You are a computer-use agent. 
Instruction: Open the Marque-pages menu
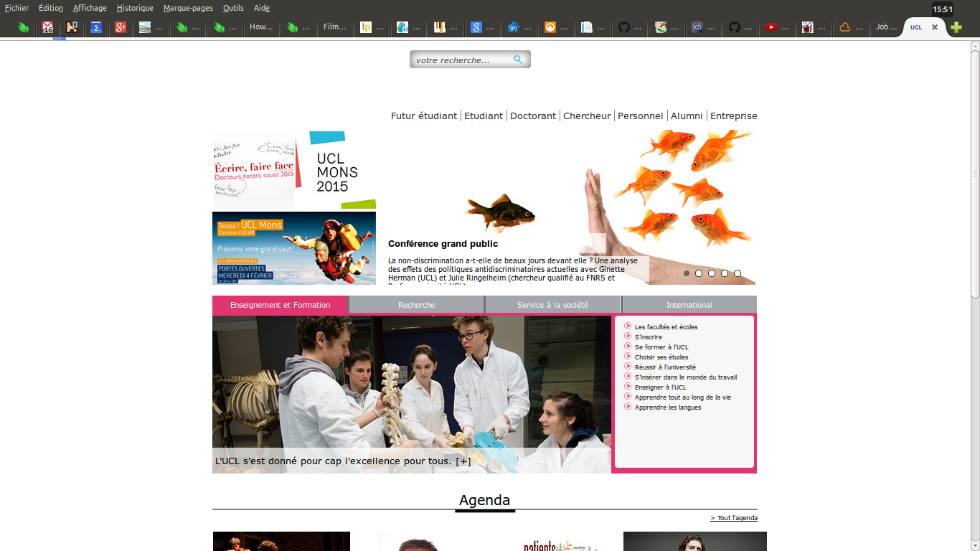188,8
